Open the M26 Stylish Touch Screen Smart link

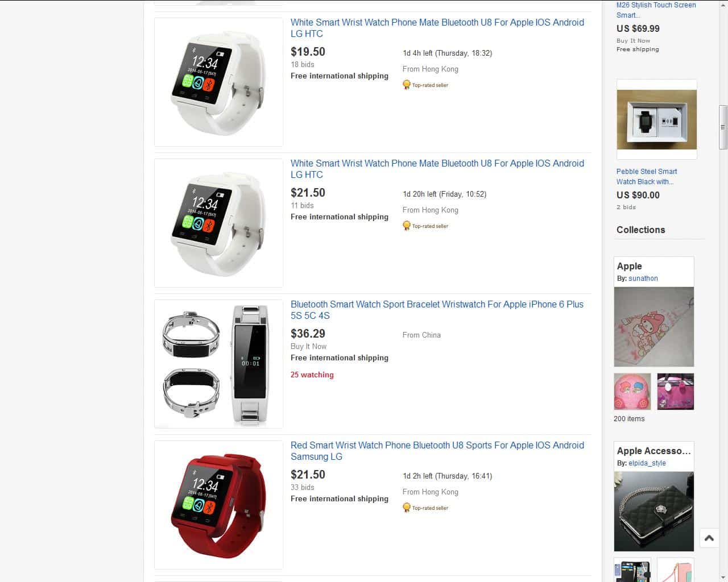[x=656, y=10]
